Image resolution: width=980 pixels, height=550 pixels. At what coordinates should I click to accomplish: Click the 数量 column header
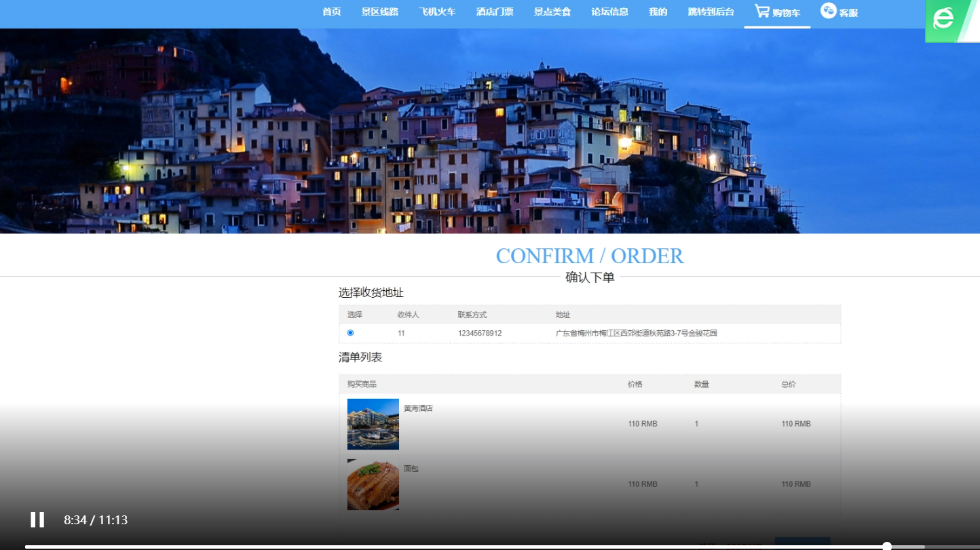click(x=702, y=384)
